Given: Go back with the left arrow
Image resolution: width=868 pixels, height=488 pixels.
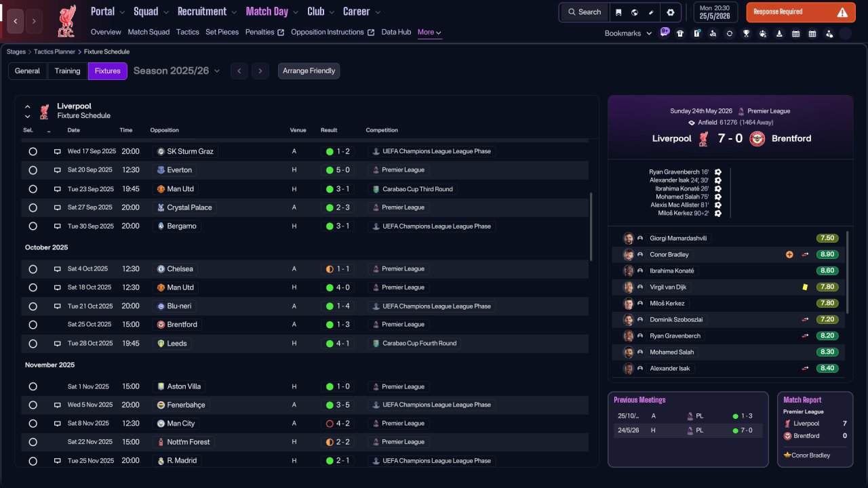Looking at the screenshot, I should (16, 22).
